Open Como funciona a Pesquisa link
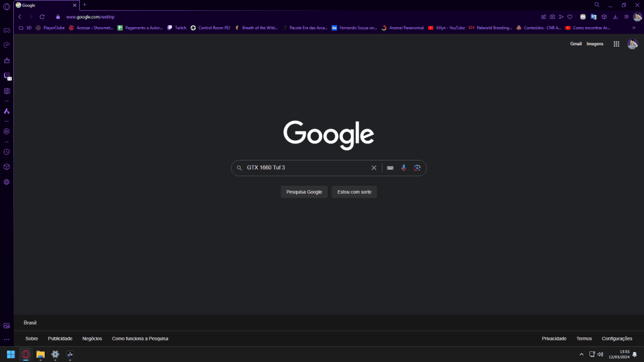This screenshot has width=644, height=362. (x=140, y=339)
